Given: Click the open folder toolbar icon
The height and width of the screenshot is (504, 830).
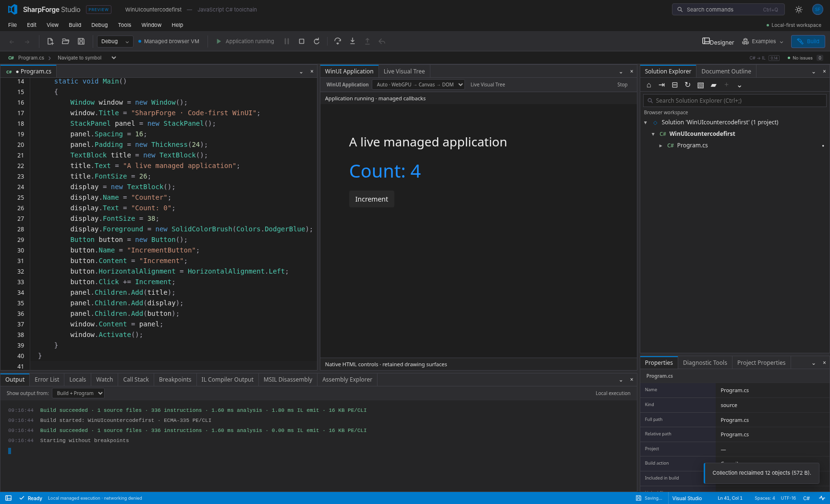Looking at the screenshot, I should coord(66,41).
